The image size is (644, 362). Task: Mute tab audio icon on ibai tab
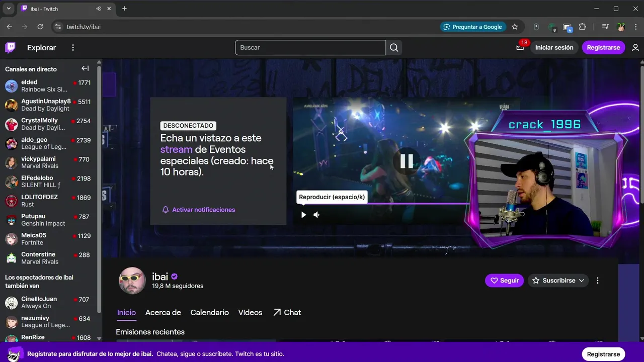(x=99, y=9)
